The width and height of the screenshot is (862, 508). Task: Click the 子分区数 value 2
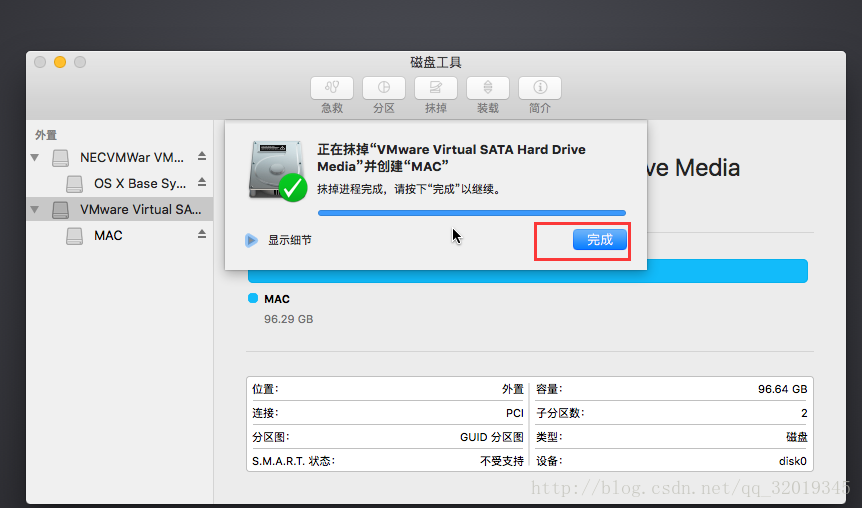click(804, 413)
